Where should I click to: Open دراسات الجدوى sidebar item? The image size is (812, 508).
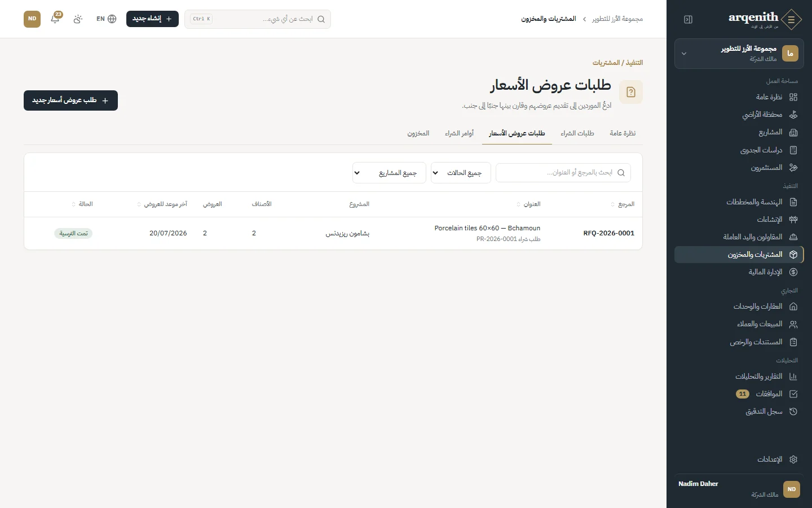point(739,150)
